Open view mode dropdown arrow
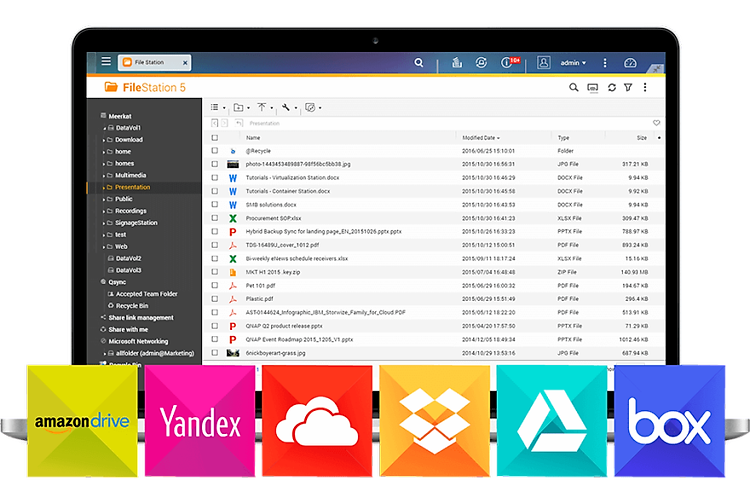 pos(224,108)
